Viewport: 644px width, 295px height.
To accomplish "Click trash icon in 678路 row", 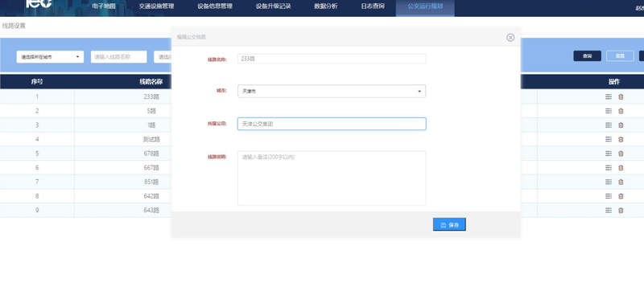I will (621, 154).
